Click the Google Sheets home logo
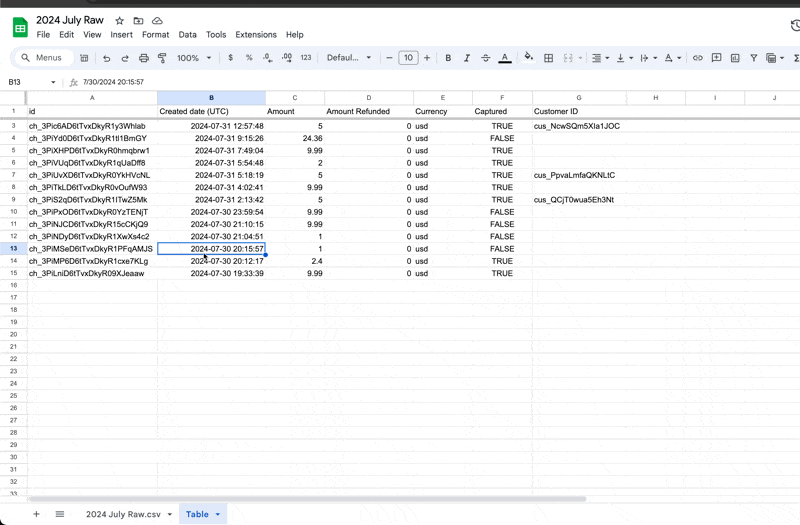800x525 pixels. click(x=20, y=28)
